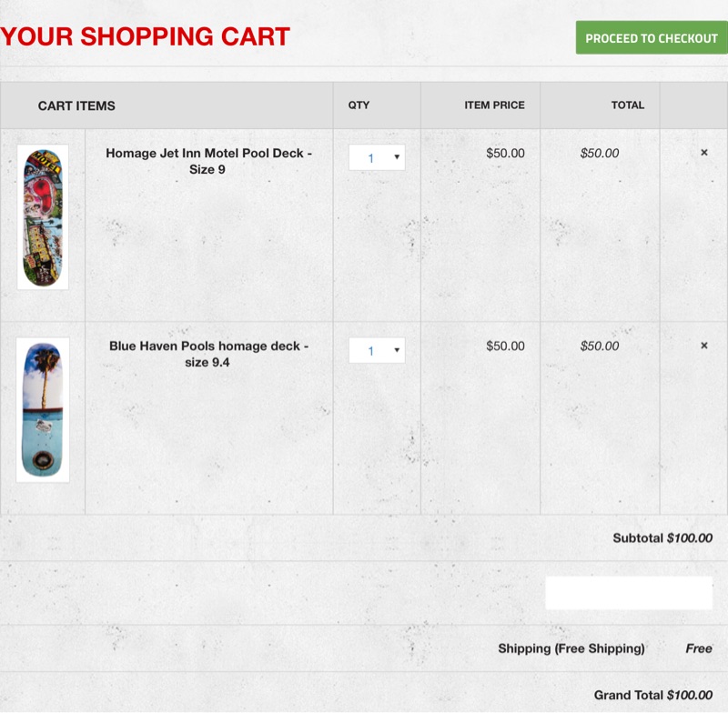This screenshot has width=728, height=713.
Task: Remove the Homage Jet Inn Motel deck
Action: 703,153
